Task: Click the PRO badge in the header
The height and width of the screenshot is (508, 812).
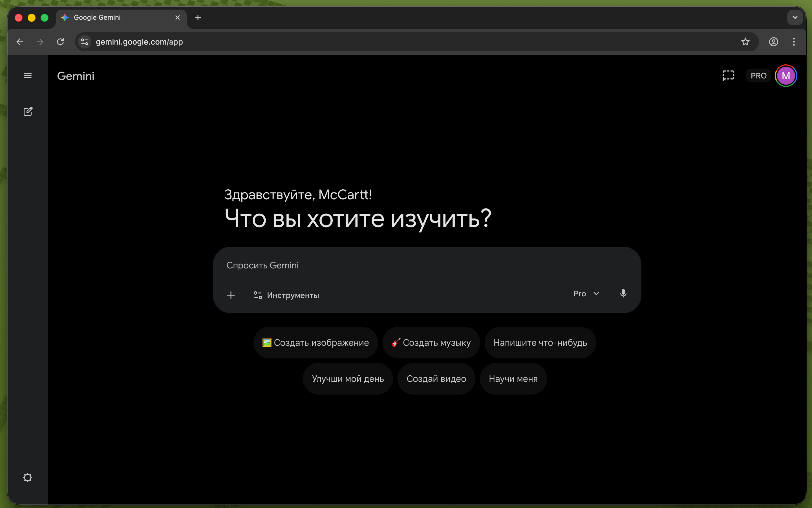Action: [758, 76]
